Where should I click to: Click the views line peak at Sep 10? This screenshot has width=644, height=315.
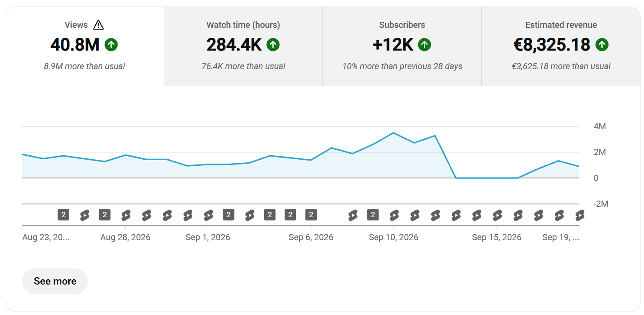(x=393, y=133)
